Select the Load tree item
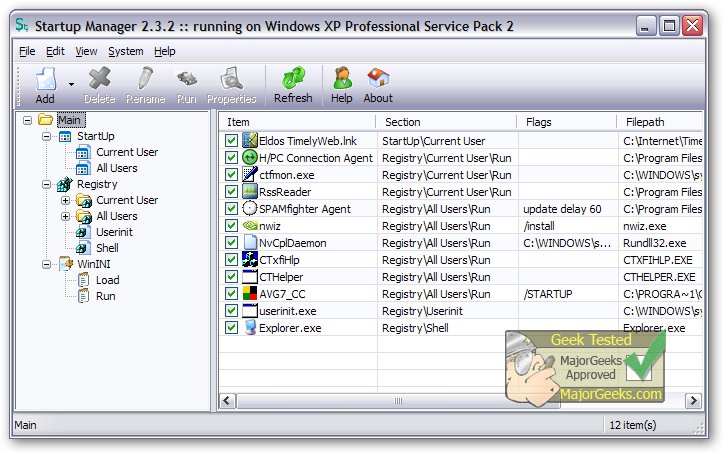The width and height of the screenshot is (723, 453). tap(107, 280)
